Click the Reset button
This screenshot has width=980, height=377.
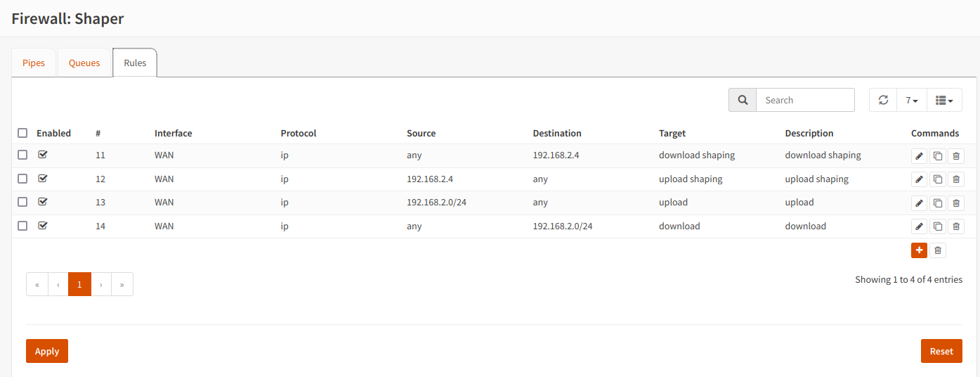[941, 351]
